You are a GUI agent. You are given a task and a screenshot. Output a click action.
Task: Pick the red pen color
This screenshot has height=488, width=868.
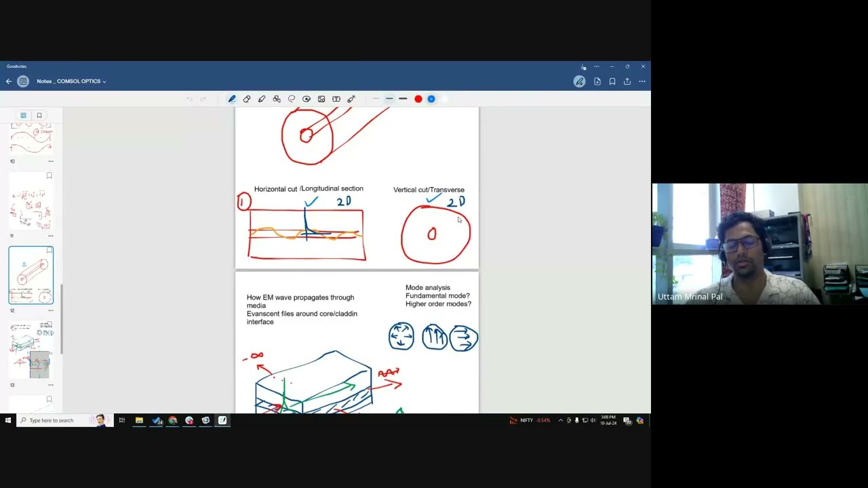pyautogui.click(x=418, y=99)
